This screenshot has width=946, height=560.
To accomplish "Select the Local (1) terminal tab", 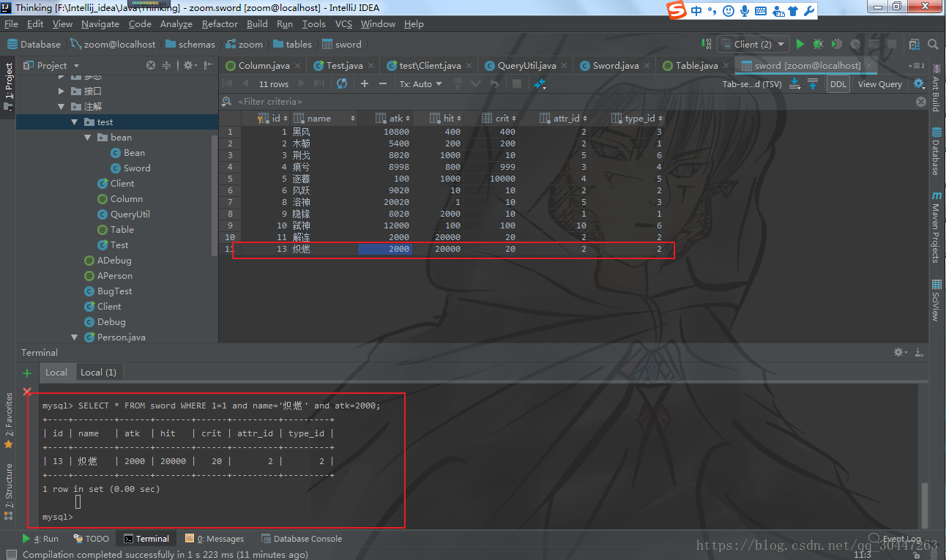I will click(x=98, y=372).
